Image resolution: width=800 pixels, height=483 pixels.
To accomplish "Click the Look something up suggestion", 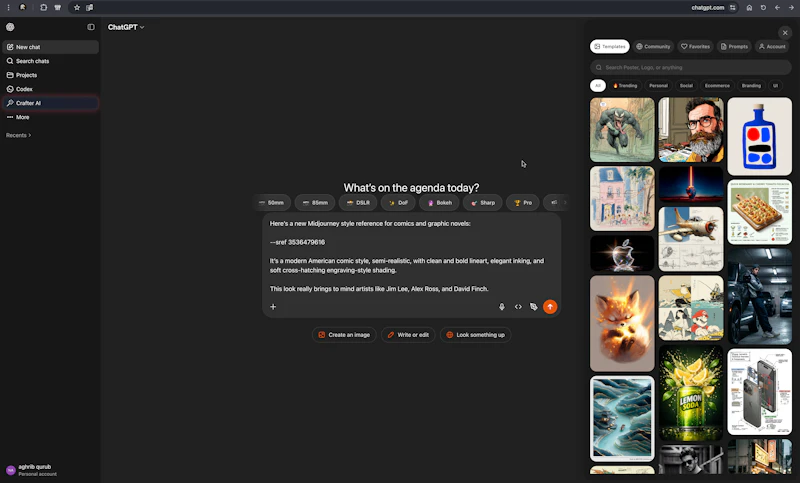I will point(476,335).
